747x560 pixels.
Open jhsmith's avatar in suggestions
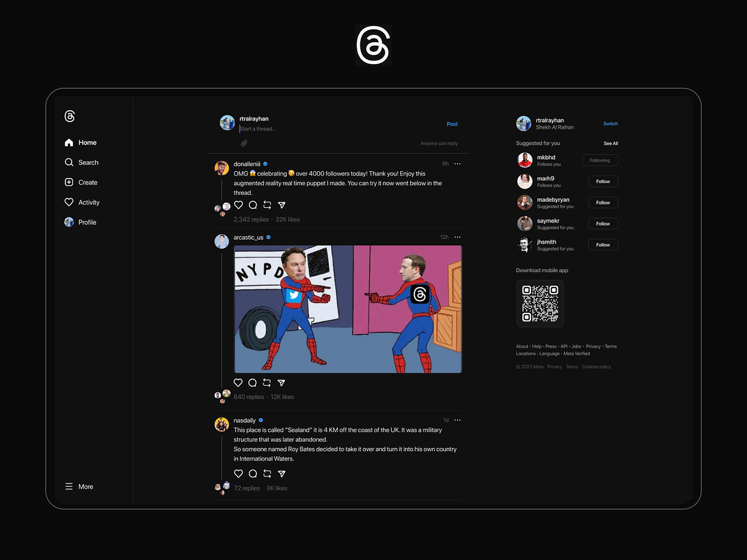(x=525, y=245)
